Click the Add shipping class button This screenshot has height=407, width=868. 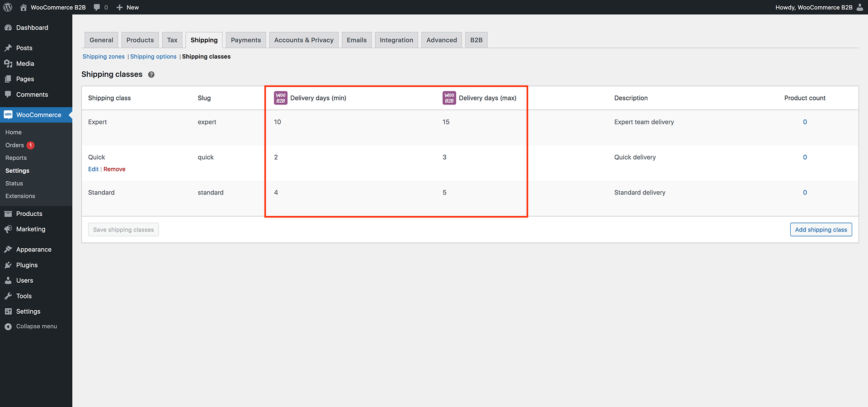(821, 230)
